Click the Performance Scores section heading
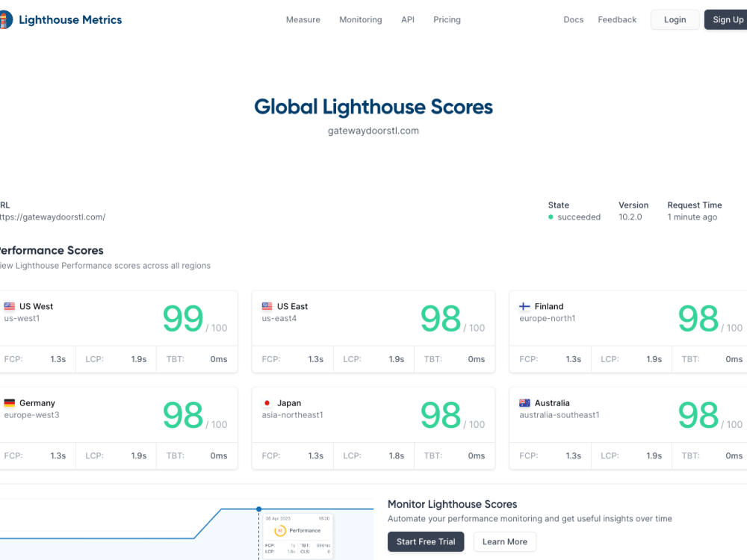 click(x=52, y=250)
